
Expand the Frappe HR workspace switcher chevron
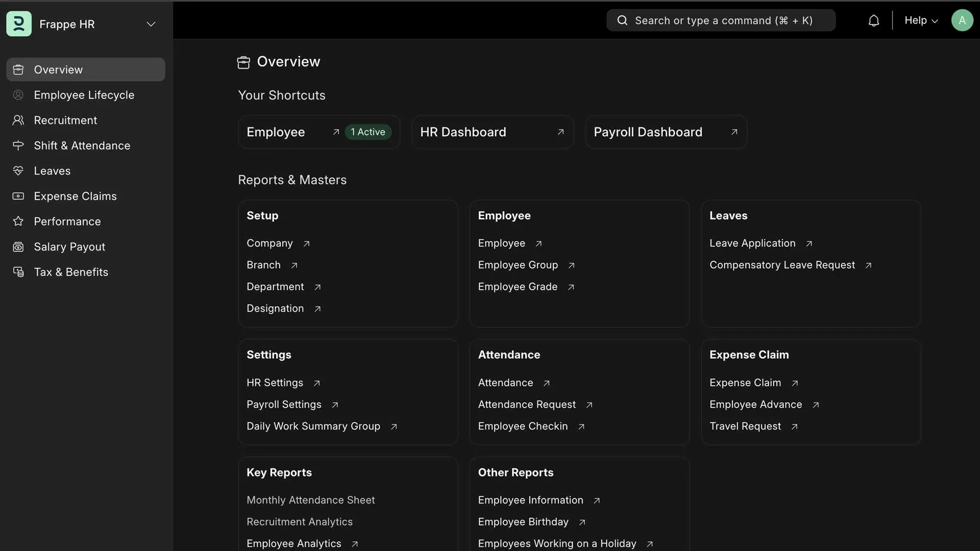click(x=151, y=24)
